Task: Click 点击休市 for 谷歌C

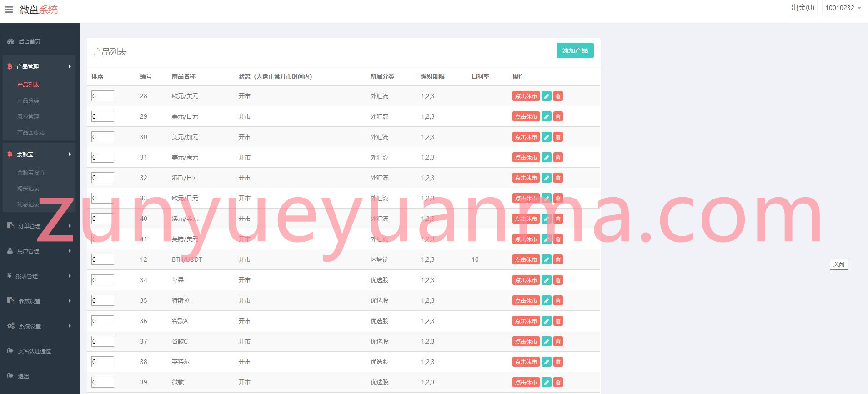Action: pyautogui.click(x=526, y=341)
